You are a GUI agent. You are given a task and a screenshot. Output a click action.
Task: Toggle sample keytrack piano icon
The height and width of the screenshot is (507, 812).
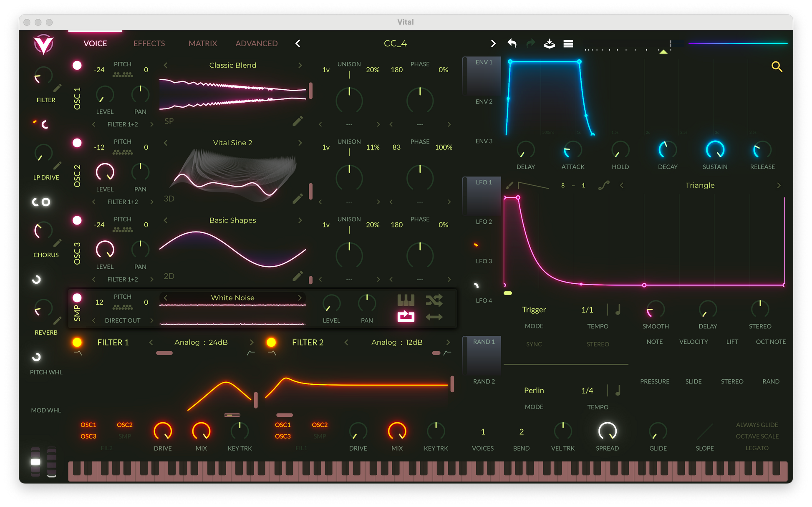pyautogui.click(x=406, y=300)
